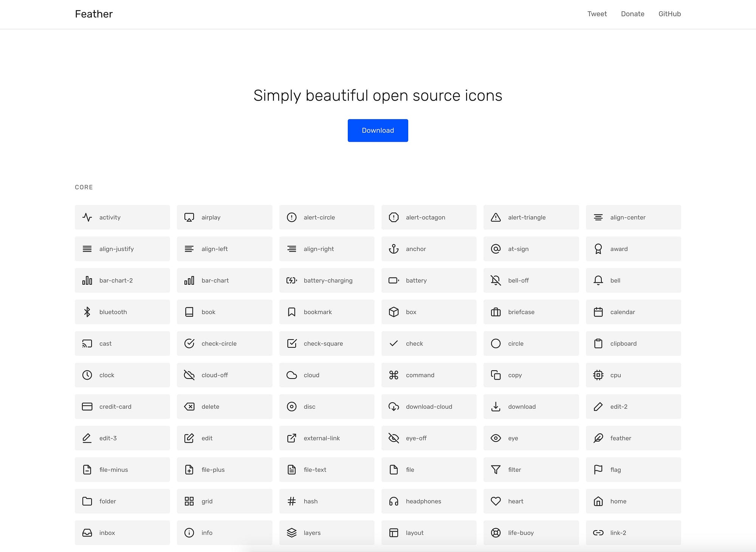This screenshot has height=552, width=756.
Task: Choose the command key icon
Action: pos(393,375)
